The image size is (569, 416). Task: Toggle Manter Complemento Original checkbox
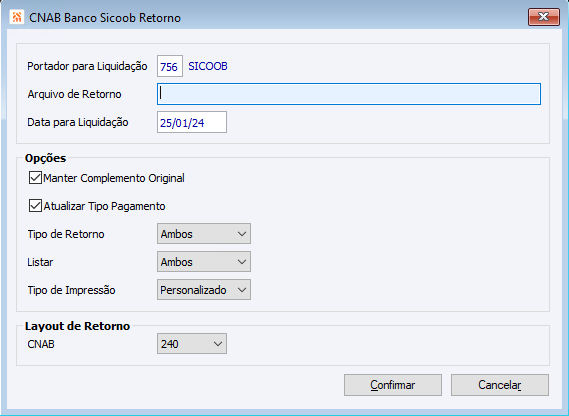point(35,178)
